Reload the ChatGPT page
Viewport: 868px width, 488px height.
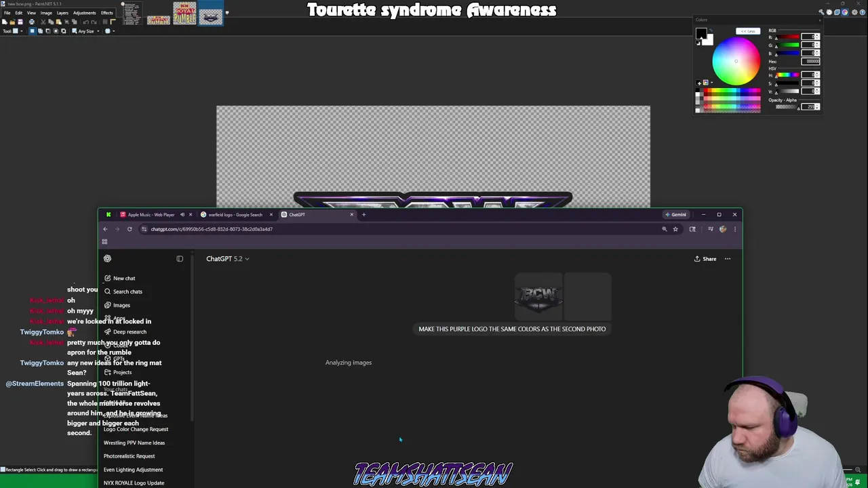130,229
